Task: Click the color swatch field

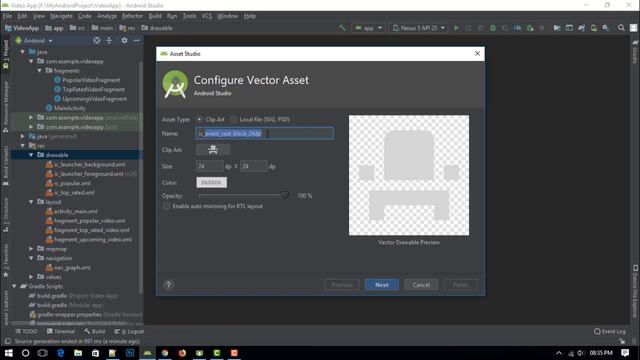Action: click(x=211, y=182)
